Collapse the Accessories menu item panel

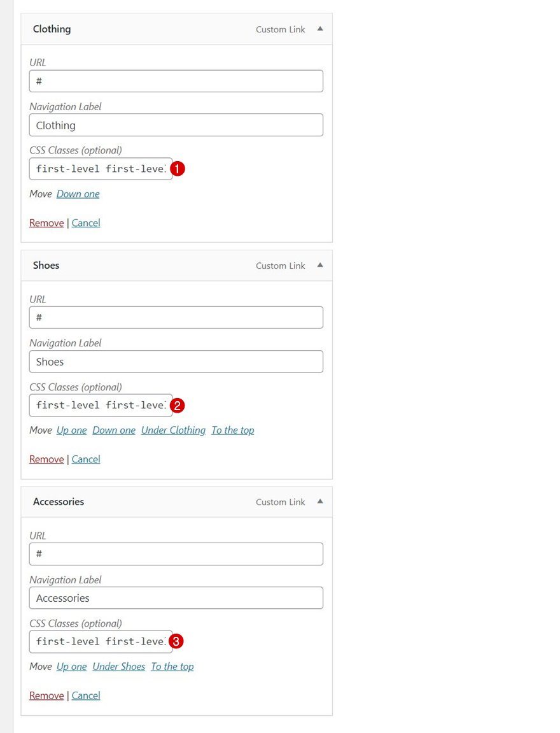[320, 501]
